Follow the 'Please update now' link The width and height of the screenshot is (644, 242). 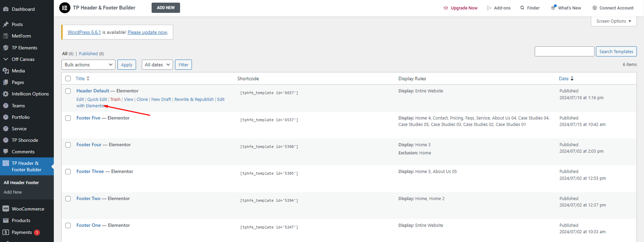coord(147,32)
